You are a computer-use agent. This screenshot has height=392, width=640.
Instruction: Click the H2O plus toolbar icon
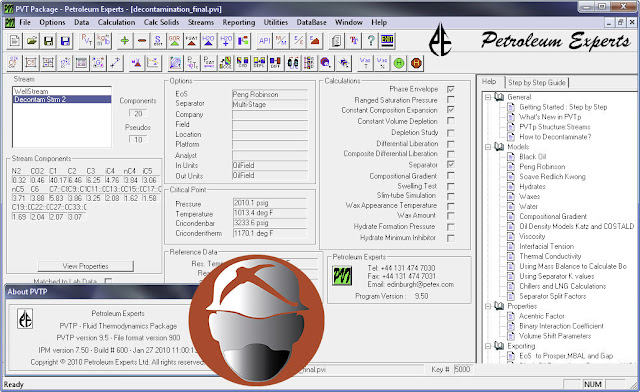[x=226, y=41]
